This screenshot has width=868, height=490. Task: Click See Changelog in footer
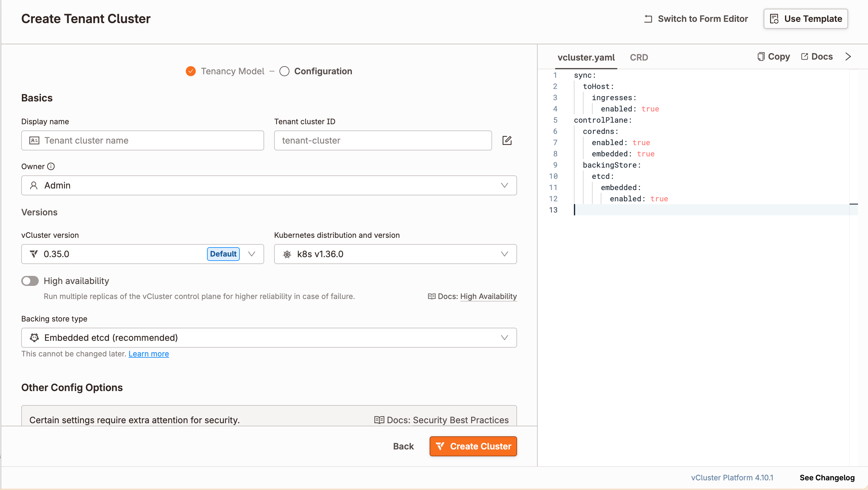827,478
